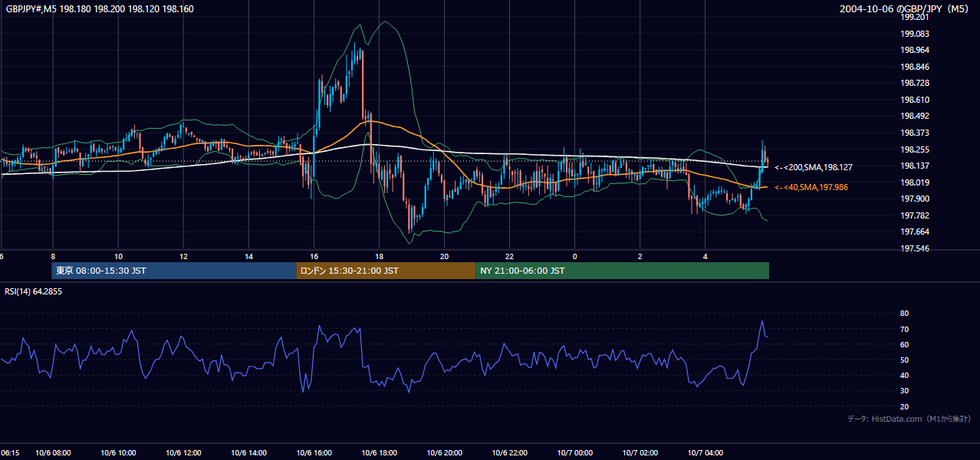
Task: Click hour marker 8 under price chart
Action: pos(53,256)
